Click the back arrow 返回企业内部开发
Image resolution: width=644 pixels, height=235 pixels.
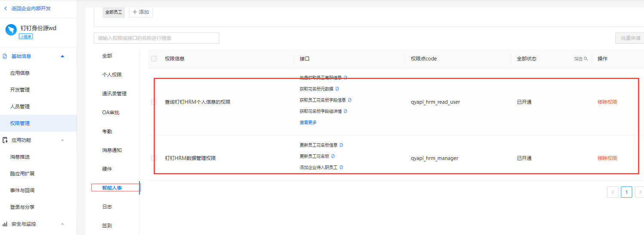[6, 9]
